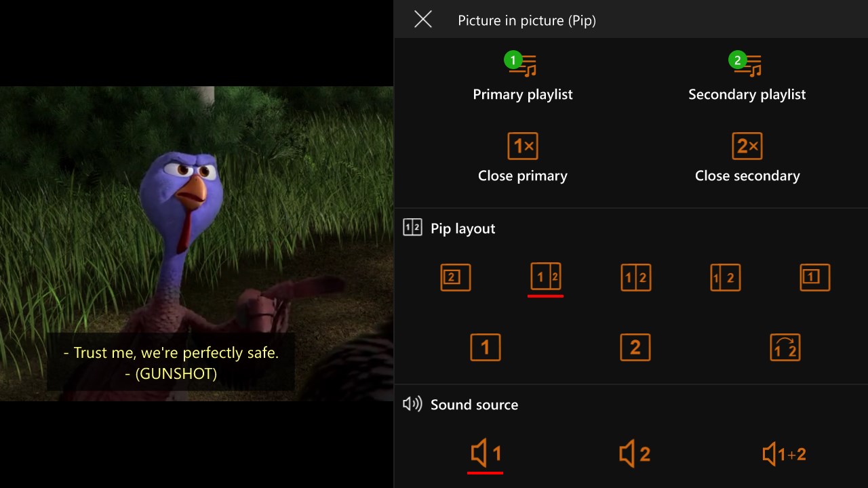Choose narrow-1 wide-2 split layout
Image resolution: width=868 pixels, height=488 pixels.
pos(726,277)
